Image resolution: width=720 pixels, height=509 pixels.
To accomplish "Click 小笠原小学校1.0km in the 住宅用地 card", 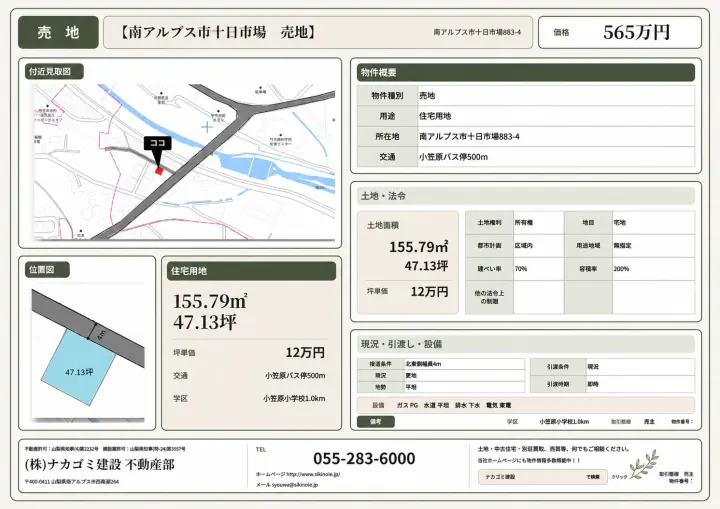I will (294, 398).
